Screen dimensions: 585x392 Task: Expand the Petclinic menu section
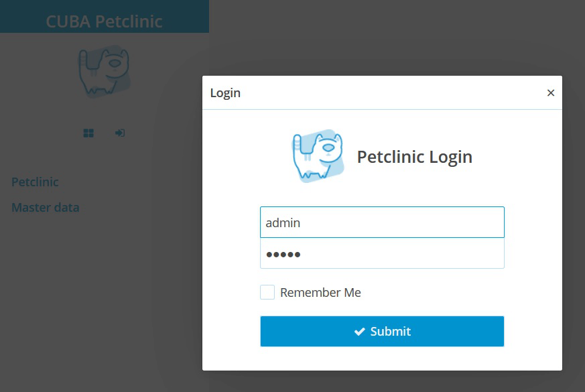34,182
